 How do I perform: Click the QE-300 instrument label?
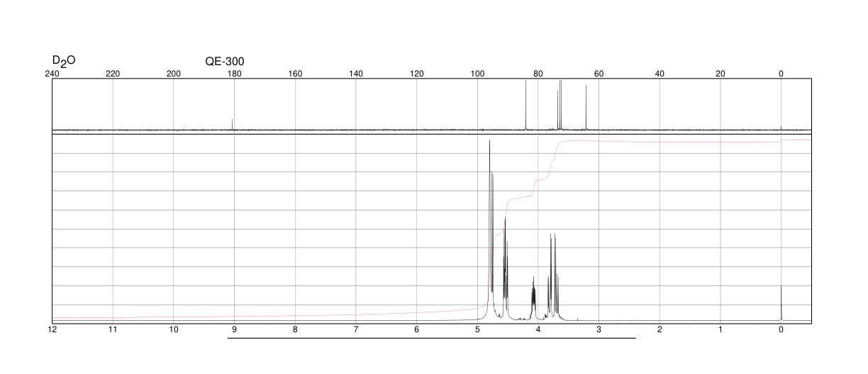[225, 62]
